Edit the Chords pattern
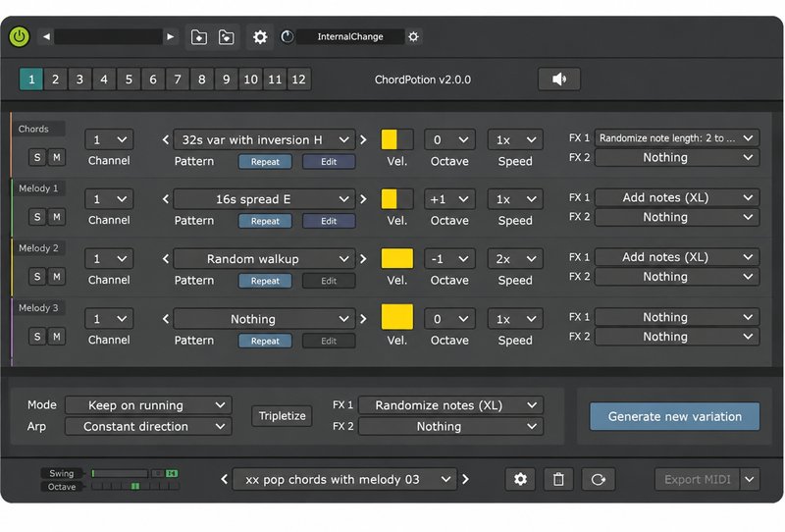The width and height of the screenshot is (785, 532). (329, 162)
